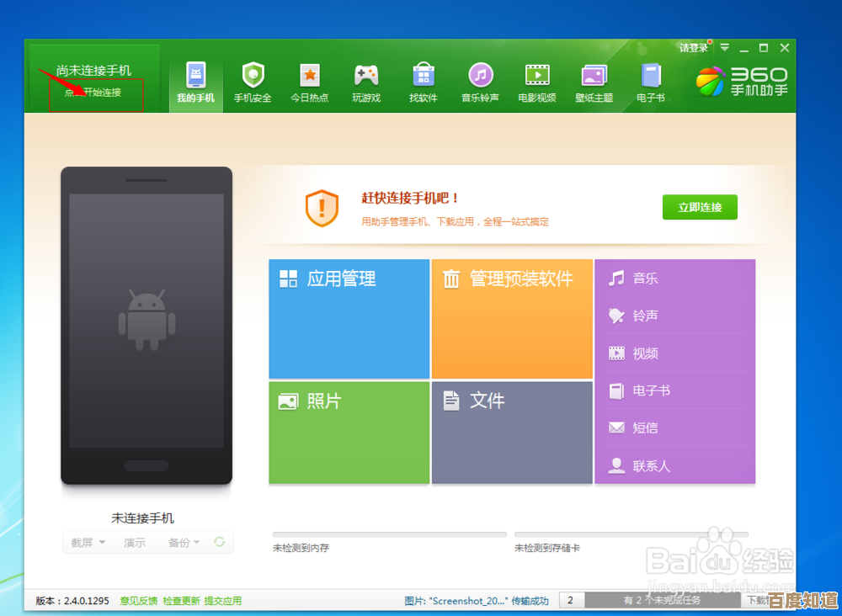This screenshot has width=842, height=616.
Task: Click the refresh icon below the phone
Action: click(x=220, y=542)
